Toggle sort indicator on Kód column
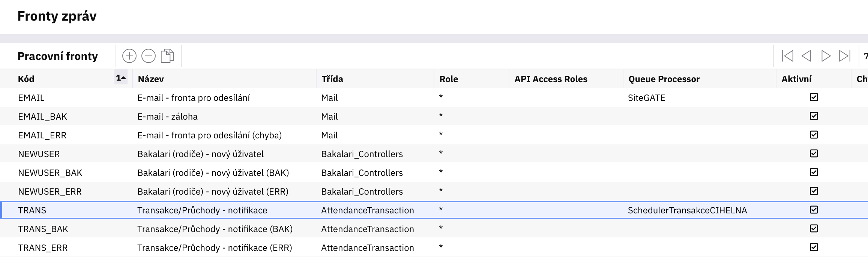This screenshot has width=868, height=279. point(121,78)
